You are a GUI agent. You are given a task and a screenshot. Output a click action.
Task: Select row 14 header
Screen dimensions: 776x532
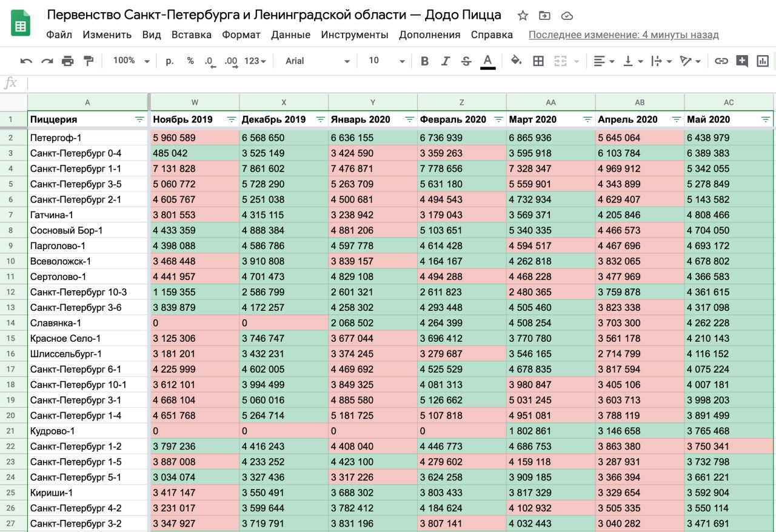coord(13,323)
